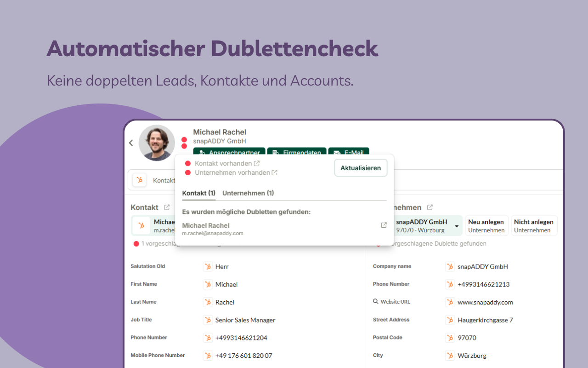
Task: Click the HubSpot icon beside Herr
Action: (208, 266)
